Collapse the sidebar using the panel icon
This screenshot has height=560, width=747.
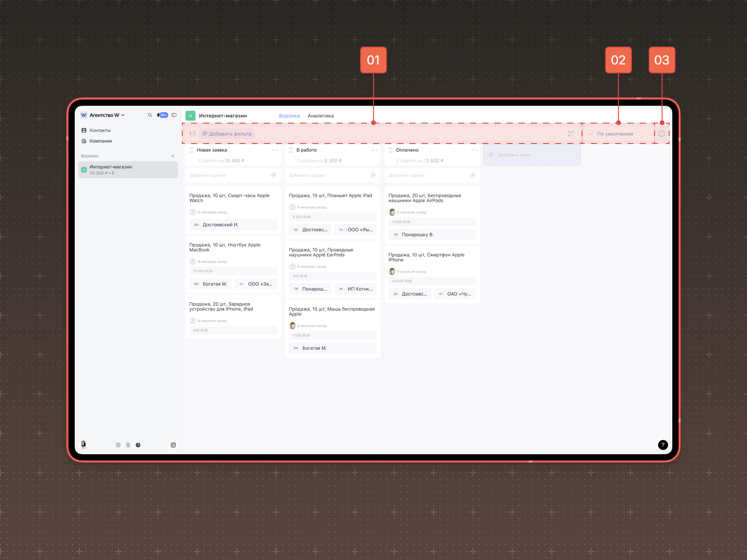coord(174,115)
